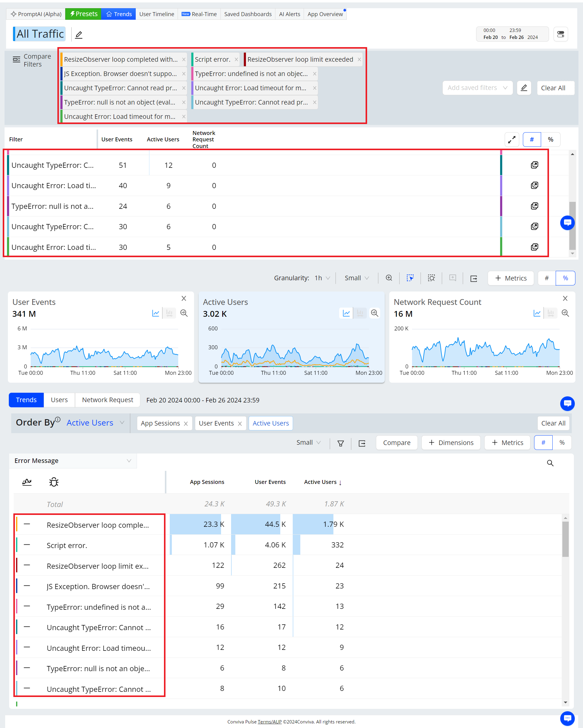Click the edit pencil beside All Traffic

(79, 35)
